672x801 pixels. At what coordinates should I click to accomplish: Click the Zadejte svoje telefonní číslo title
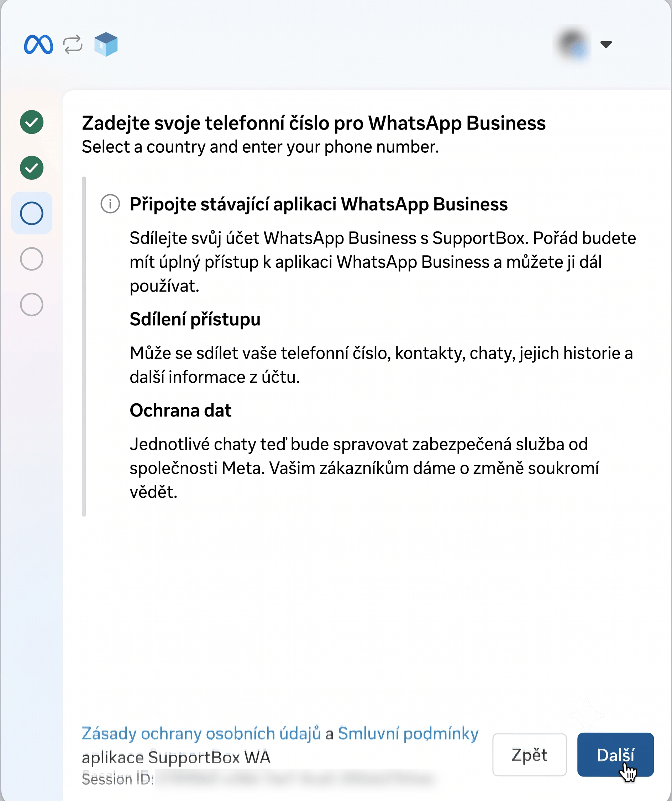pyautogui.click(x=314, y=123)
